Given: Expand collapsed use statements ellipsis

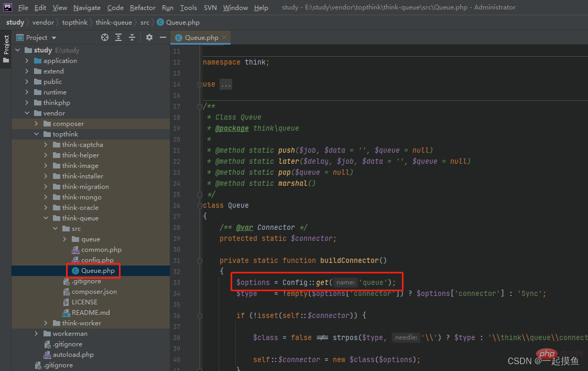Looking at the screenshot, I should tap(225, 84).
